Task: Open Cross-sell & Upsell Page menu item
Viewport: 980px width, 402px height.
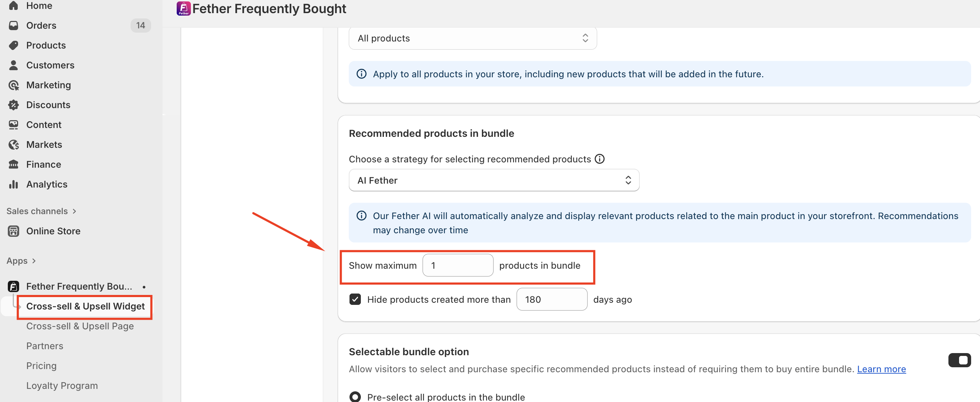Action: pyautogui.click(x=80, y=326)
